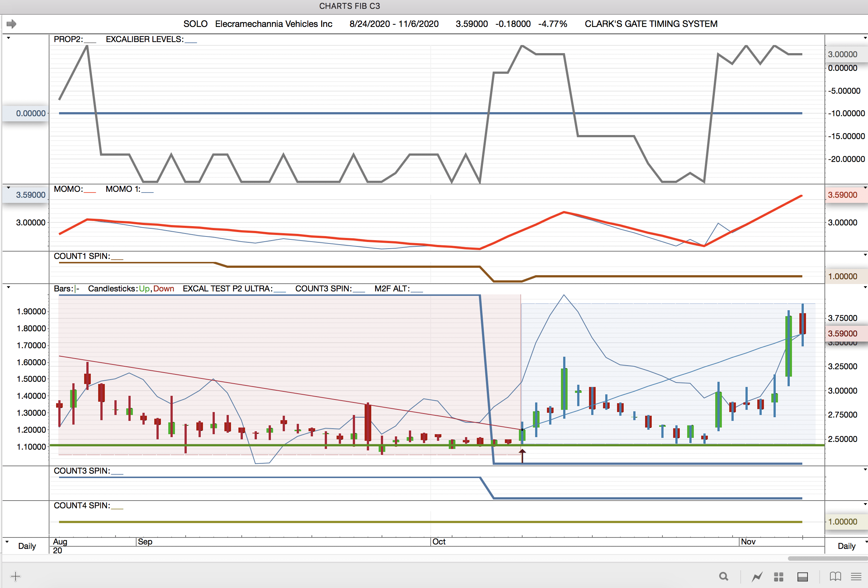Image resolution: width=868 pixels, height=588 pixels.
Task: Open the Daily dropdown at bottom-right
Action: point(847,546)
